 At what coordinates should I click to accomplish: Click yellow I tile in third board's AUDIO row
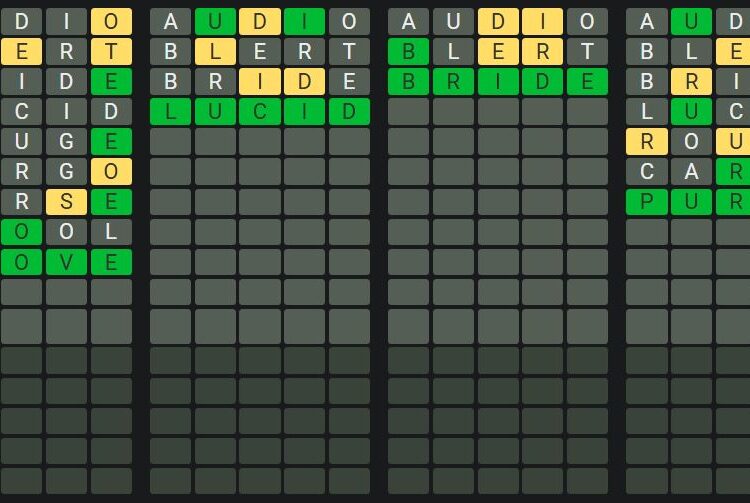542,21
